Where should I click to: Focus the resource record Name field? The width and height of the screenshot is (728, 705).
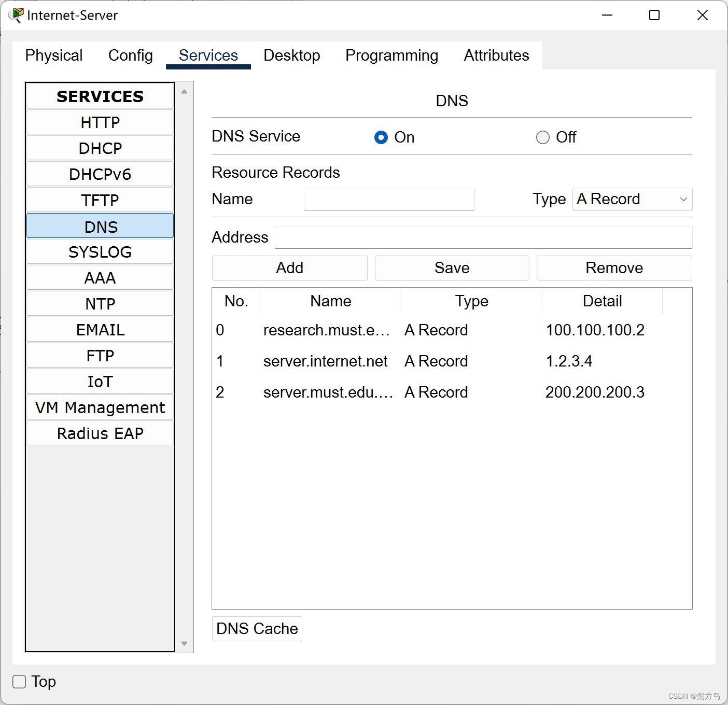[389, 199]
